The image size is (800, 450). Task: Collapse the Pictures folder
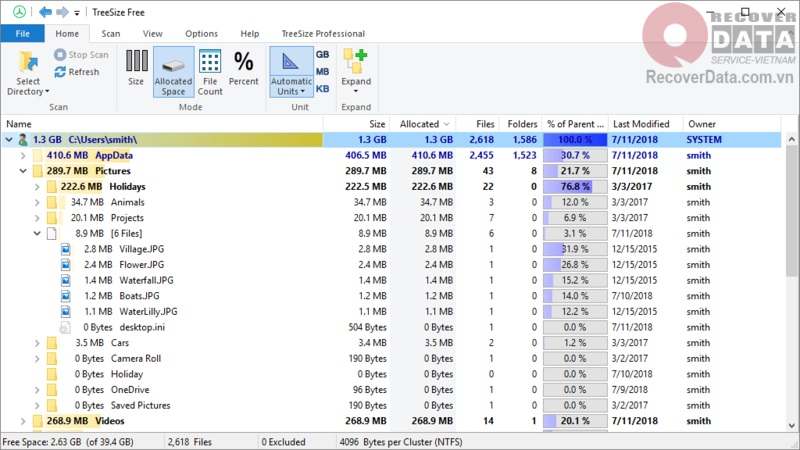pos(23,171)
